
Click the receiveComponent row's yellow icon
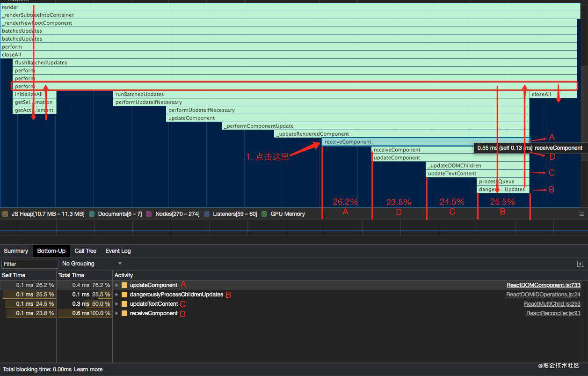pyautogui.click(x=124, y=313)
